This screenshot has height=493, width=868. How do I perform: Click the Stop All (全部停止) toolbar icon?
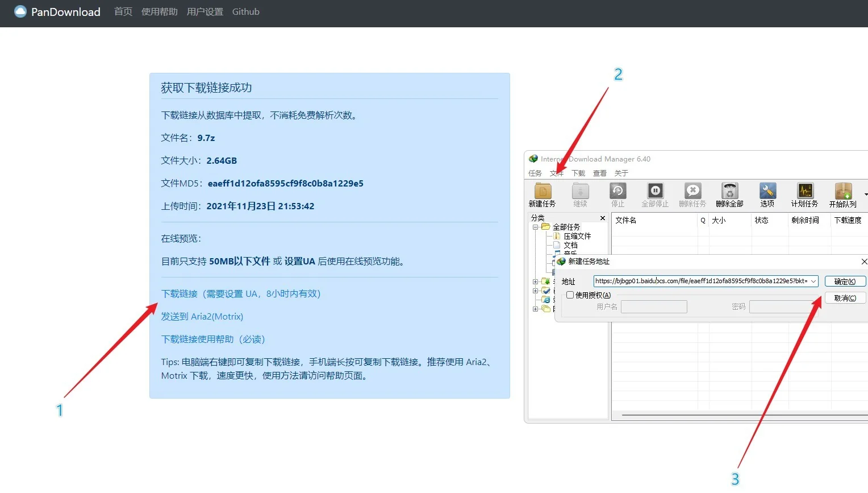click(655, 191)
